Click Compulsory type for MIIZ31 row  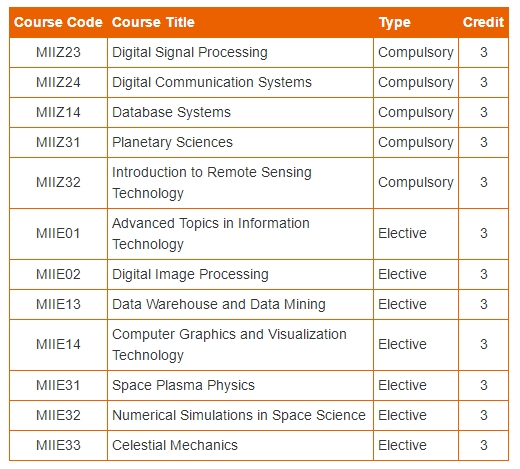point(416,143)
